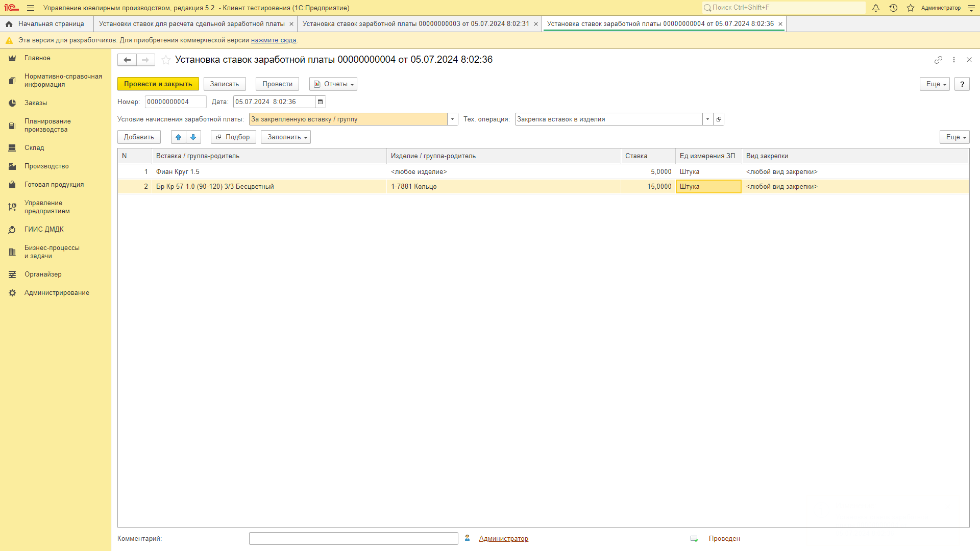980x551 pixels.
Task: Click Подбор button
Action: click(x=233, y=137)
